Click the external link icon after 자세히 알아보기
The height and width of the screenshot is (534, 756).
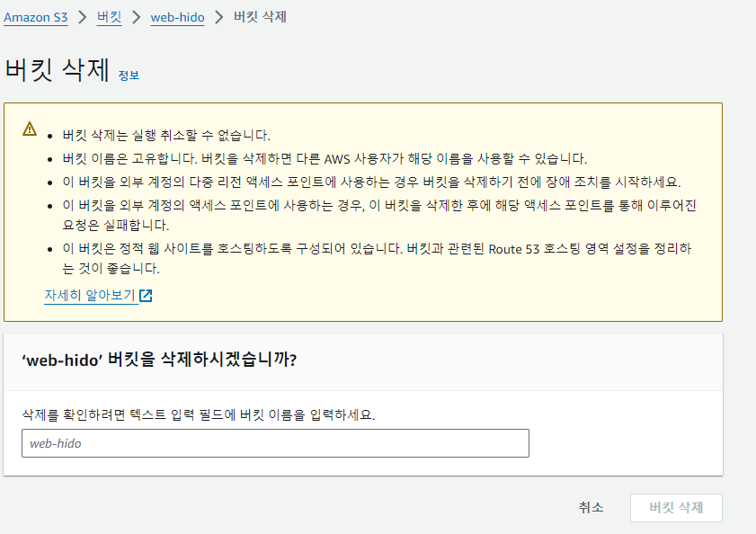pyautogui.click(x=146, y=296)
